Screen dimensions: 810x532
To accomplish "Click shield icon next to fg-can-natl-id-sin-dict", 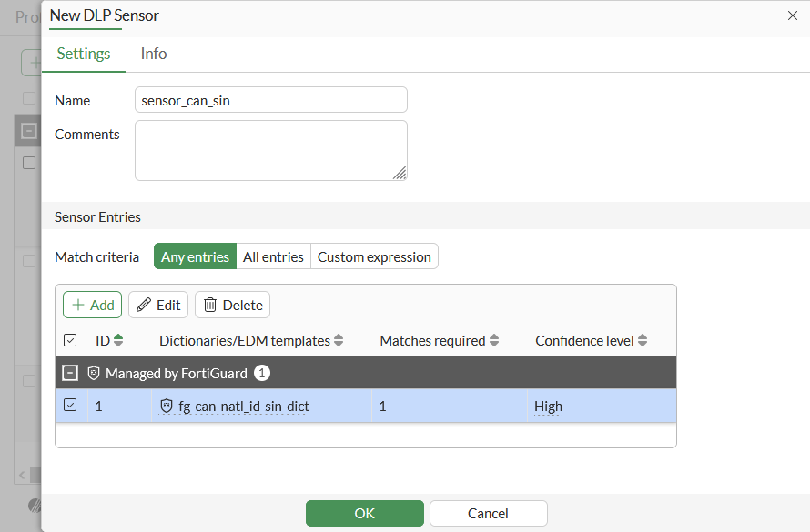I will (167, 406).
